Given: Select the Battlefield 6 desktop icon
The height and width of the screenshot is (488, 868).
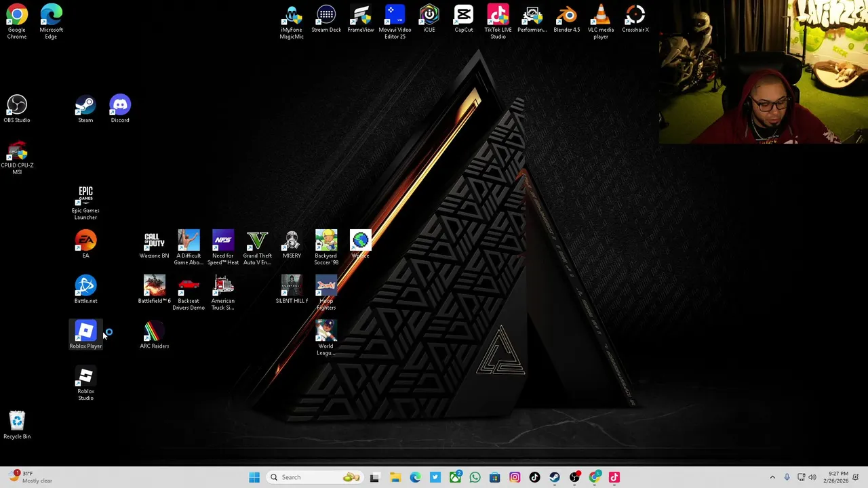Looking at the screenshot, I should 154,289.
